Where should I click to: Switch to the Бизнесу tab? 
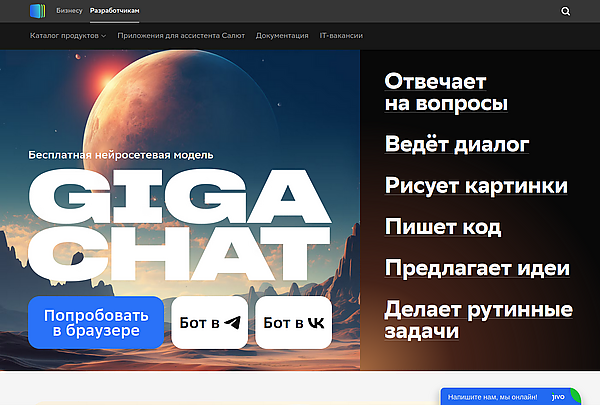(x=70, y=12)
